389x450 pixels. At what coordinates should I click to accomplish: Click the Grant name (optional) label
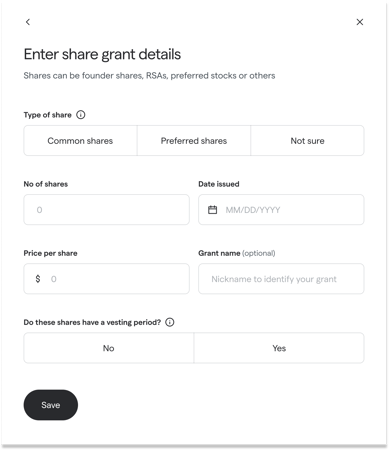(237, 253)
